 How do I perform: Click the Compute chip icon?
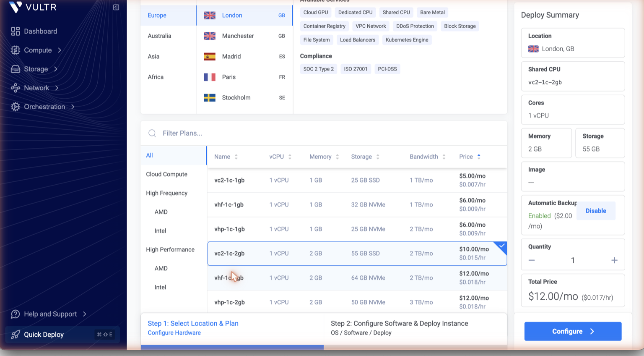tap(16, 50)
